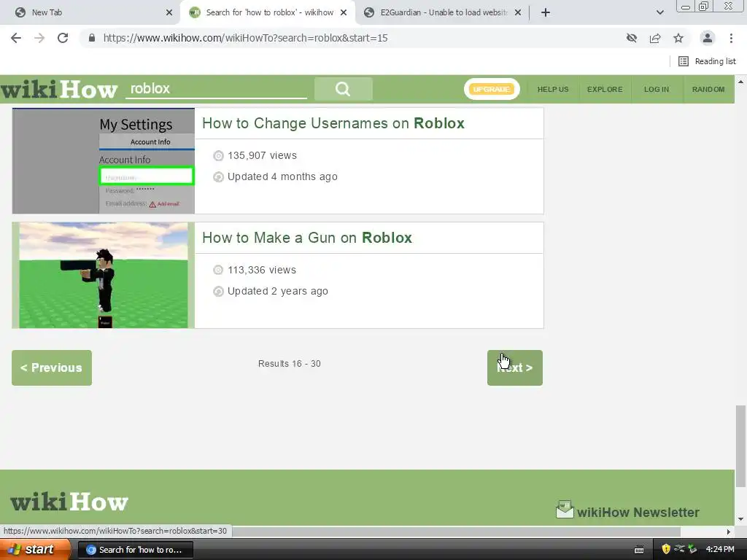Viewport: 747px width, 560px height.
Task: Click the crossed-eye tracking protection icon
Action: coord(632,38)
